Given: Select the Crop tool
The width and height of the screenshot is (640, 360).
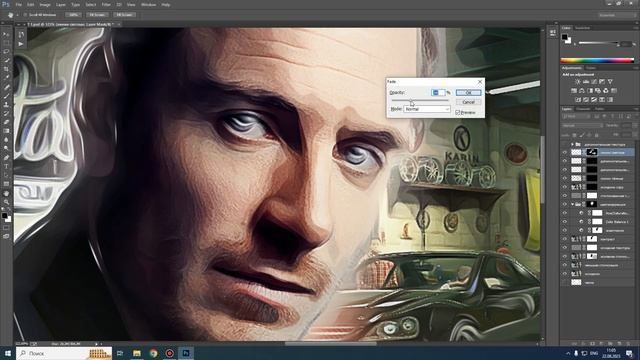Looking at the screenshot, I should coord(6,69).
